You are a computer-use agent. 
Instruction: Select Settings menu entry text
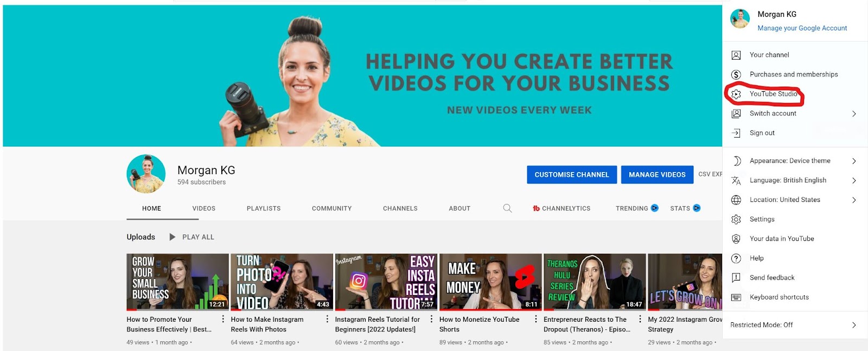pyautogui.click(x=762, y=219)
